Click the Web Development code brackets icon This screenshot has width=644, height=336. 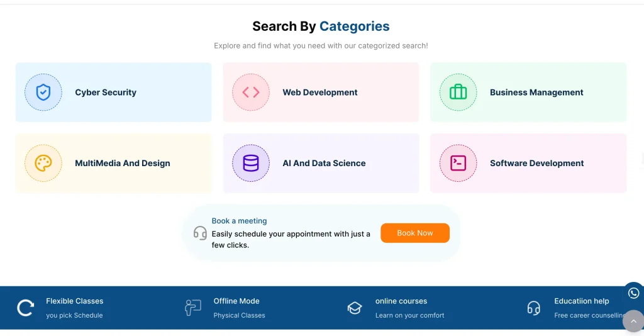point(251,92)
